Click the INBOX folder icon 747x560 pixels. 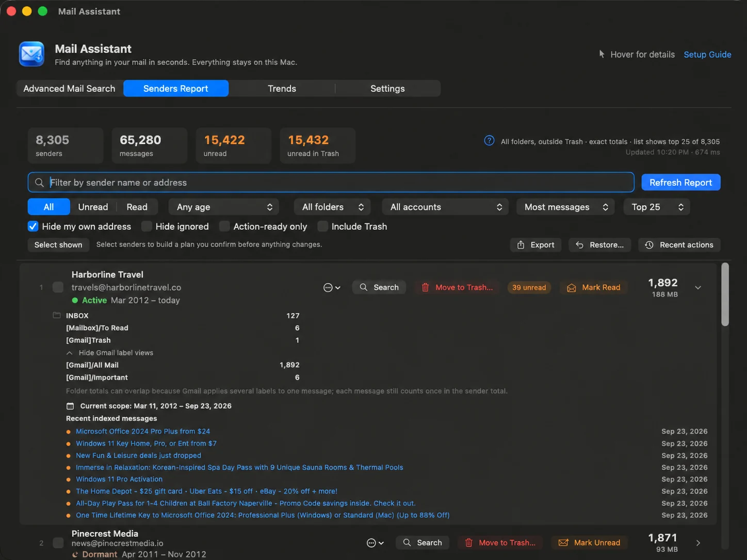point(57,315)
